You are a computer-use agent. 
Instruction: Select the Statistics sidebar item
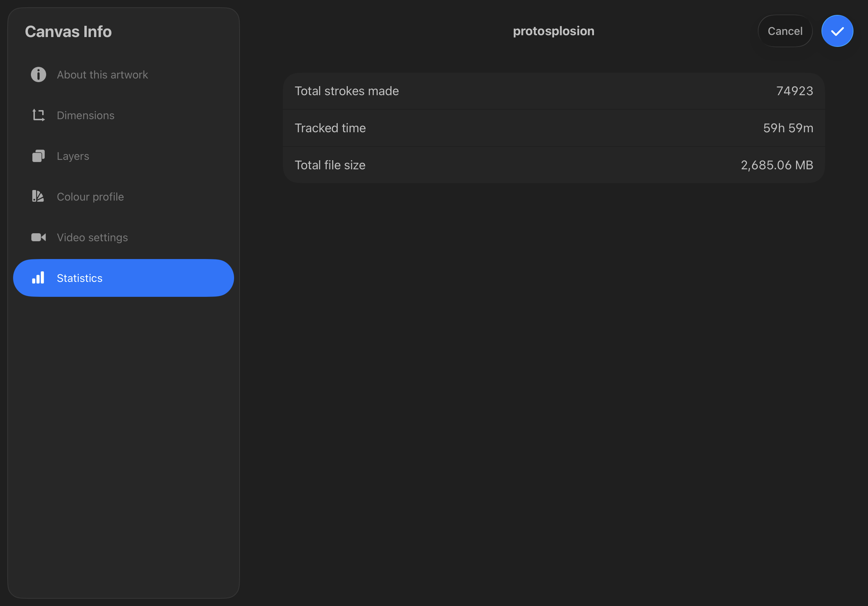[123, 278]
